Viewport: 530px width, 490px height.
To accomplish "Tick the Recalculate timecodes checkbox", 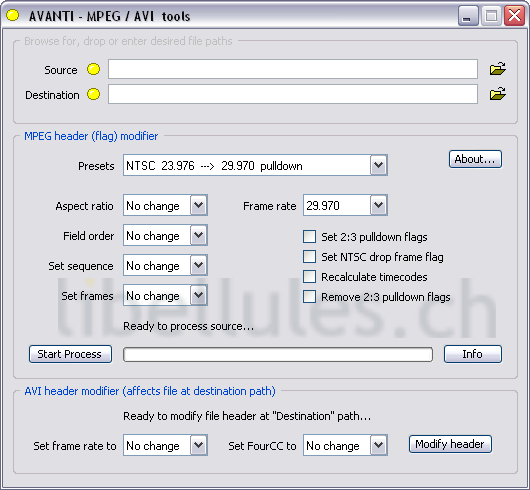I will click(x=310, y=277).
